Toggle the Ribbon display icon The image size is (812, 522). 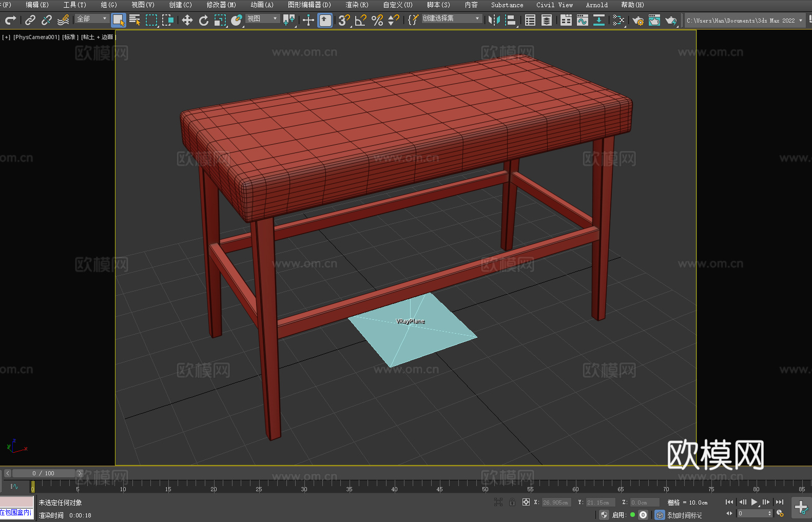566,20
